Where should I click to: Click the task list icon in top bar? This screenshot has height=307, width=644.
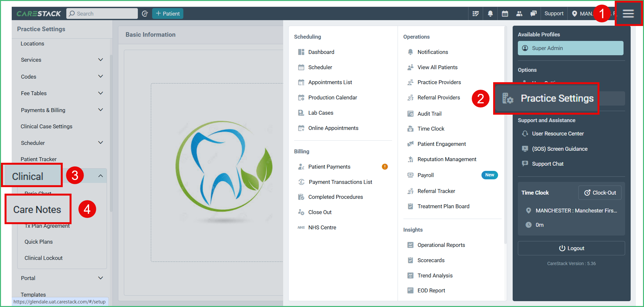(x=476, y=14)
